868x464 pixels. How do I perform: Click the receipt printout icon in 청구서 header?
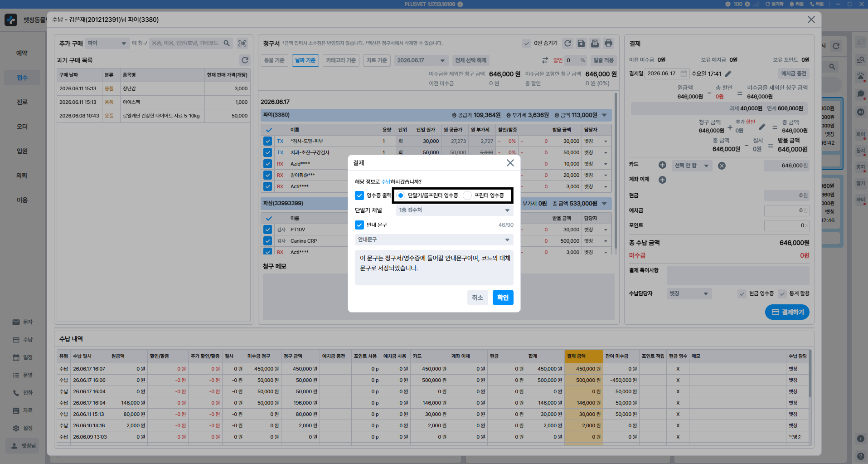595,43
